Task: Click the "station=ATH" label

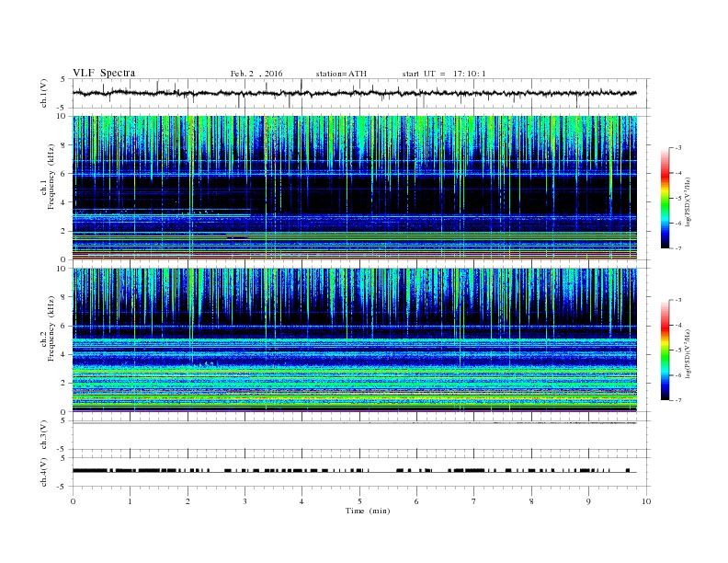Action: [341, 74]
